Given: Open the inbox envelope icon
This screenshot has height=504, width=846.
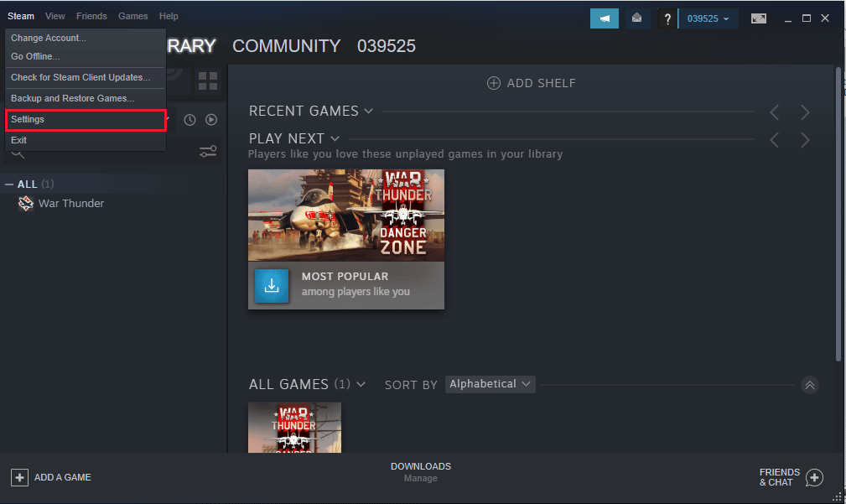Looking at the screenshot, I should click(x=636, y=18).
